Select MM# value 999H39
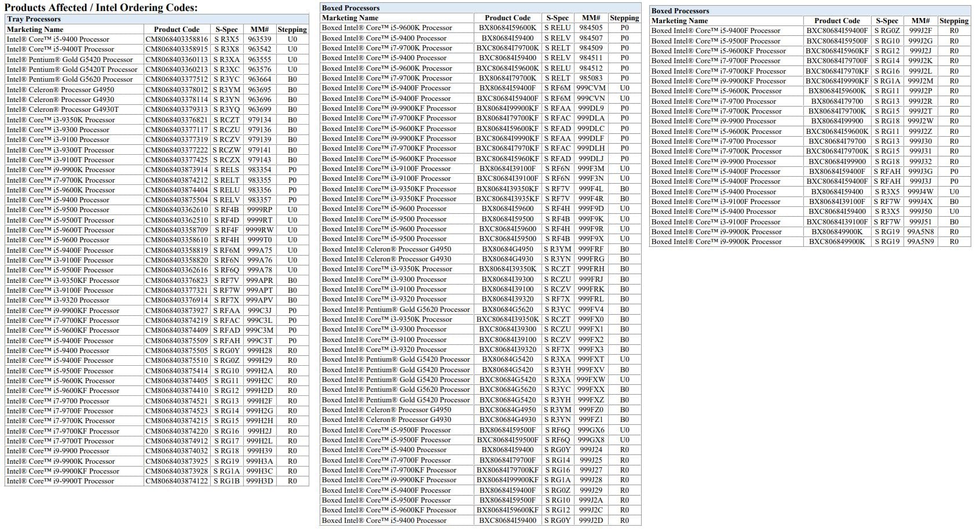The width and height of the screenshot is (980, 531). 259,451
